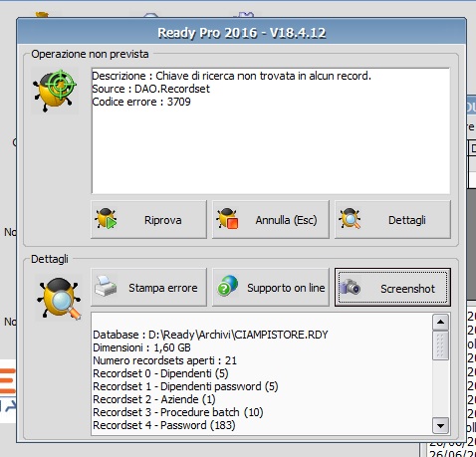Select the 'Dimensioni : 1,60 GB' line

pyautogui.click(x=141, y=347)
